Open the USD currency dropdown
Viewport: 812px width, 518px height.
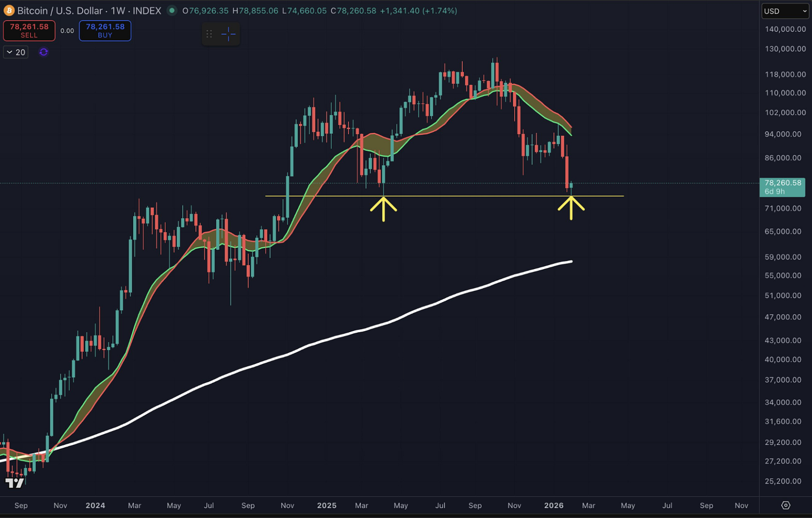click(x=785, y=11)
